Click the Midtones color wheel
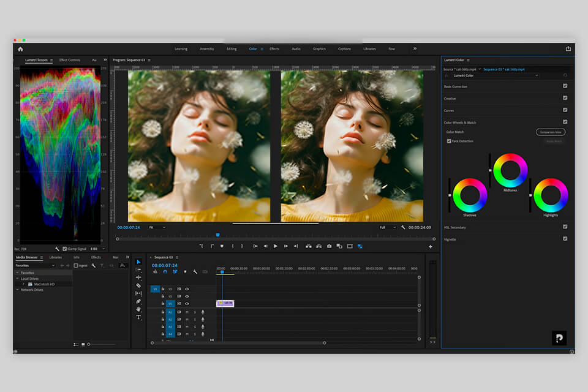 tap(510, 170)
